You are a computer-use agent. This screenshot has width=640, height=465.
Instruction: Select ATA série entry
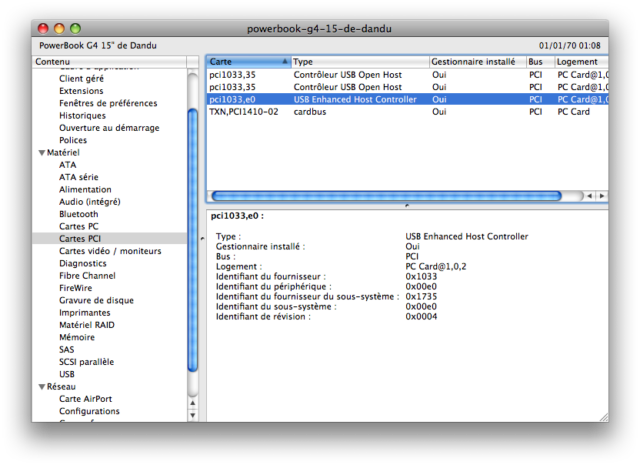(79, 177)
